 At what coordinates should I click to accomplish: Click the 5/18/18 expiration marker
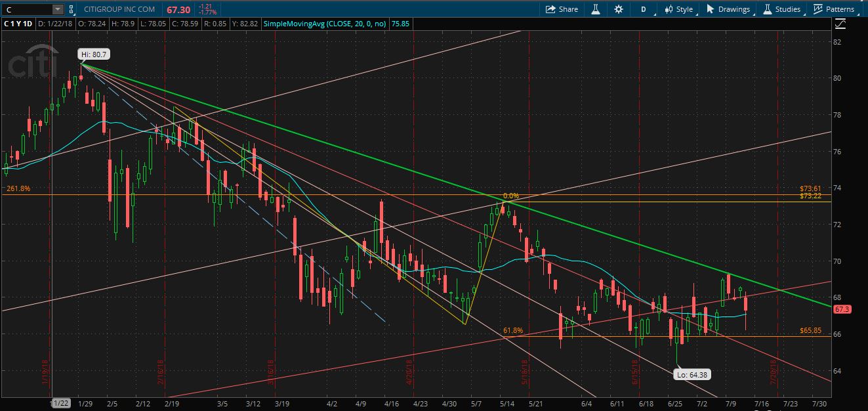click(x=524, y=372)
